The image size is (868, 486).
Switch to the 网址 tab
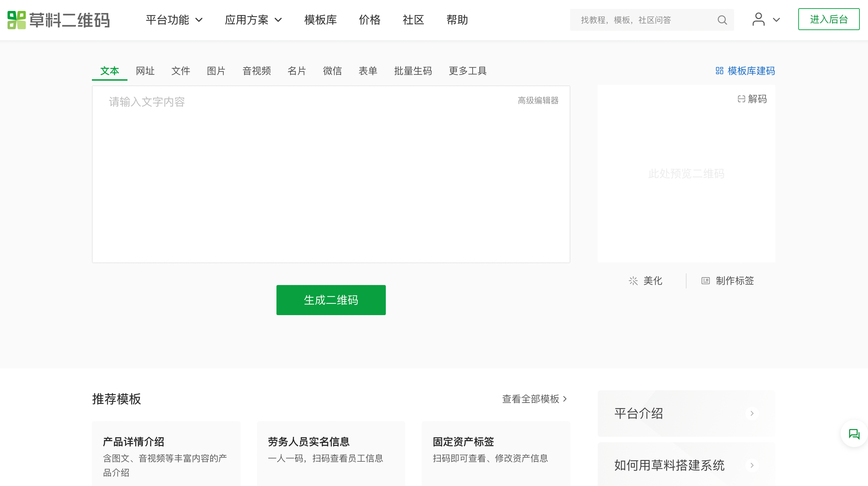(x=145, y=71)
